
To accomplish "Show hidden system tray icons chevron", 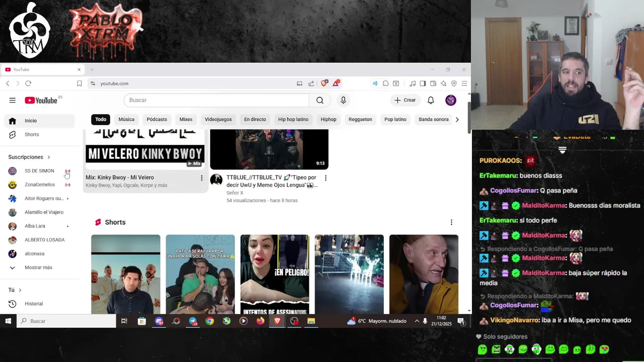I will [x=417, y=321].
